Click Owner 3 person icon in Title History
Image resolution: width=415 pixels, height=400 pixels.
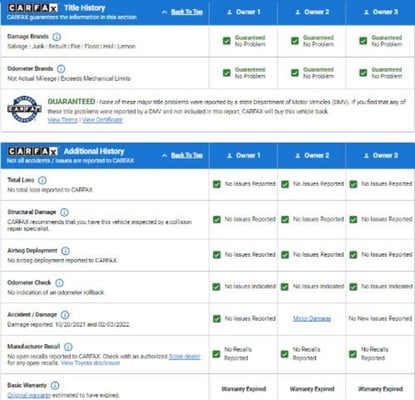[x=366, y=12]
